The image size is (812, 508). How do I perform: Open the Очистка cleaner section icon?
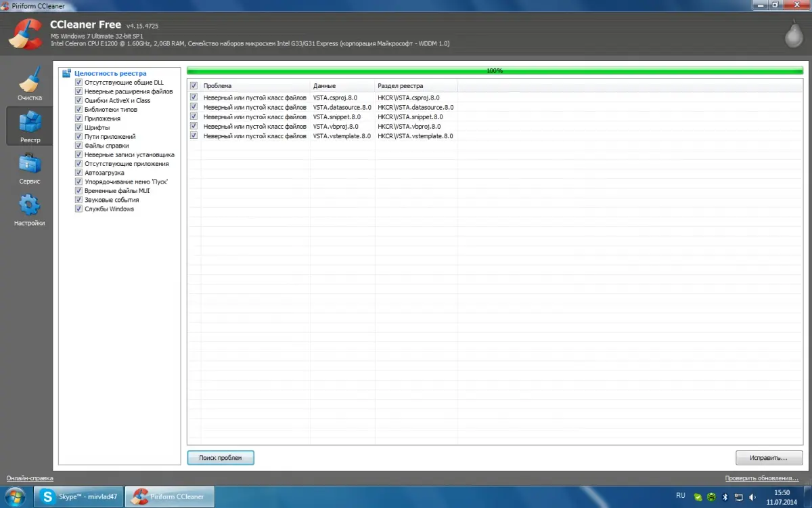[30, 81]
